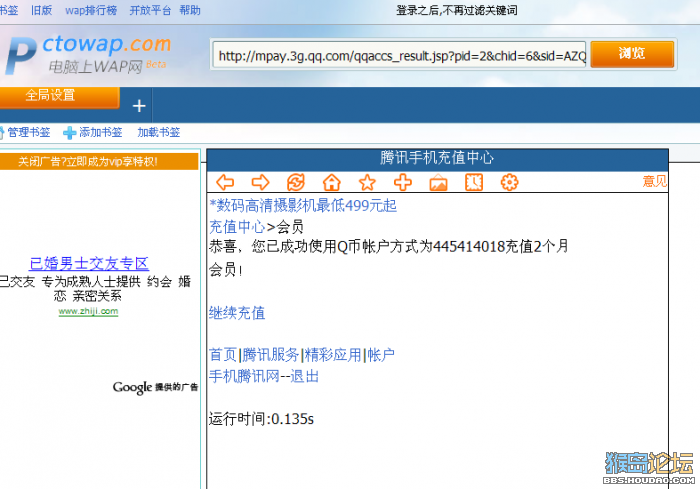Click the 运行时间:0.135s text

pyautogui.click(x=261, y=419)
